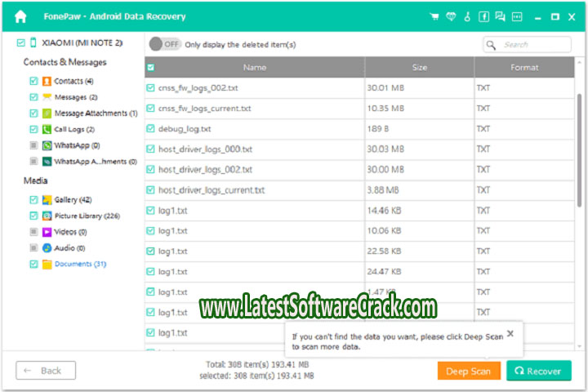This screenshot has width=588, height=392.
Task: Uncheck the XIAOMI device checkbox
Action: 21,42
